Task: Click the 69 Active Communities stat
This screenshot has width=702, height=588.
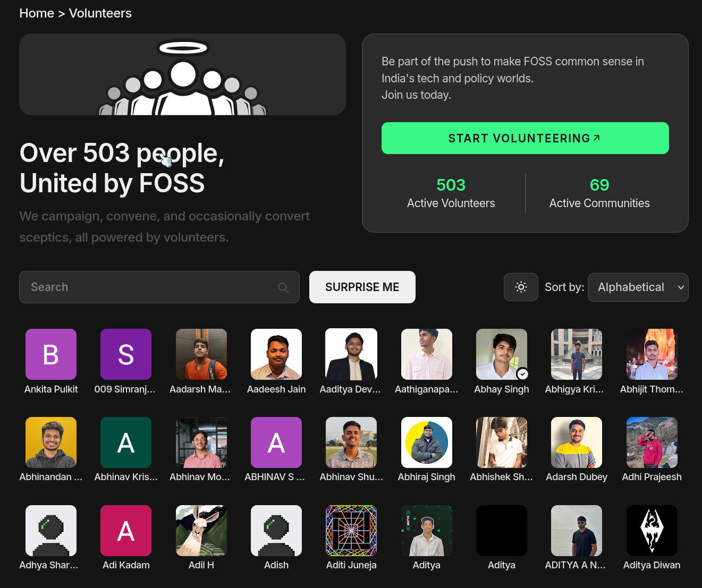Action: tap(599, 193)
